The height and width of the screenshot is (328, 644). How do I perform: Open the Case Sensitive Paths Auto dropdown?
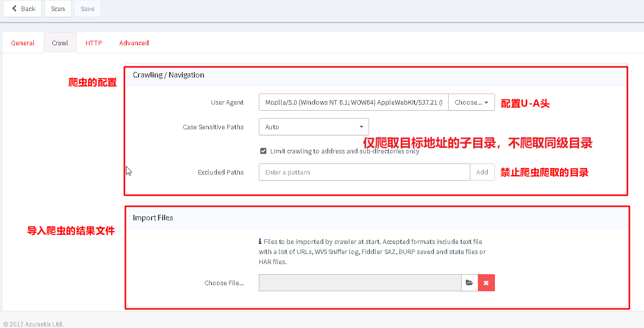314,127
